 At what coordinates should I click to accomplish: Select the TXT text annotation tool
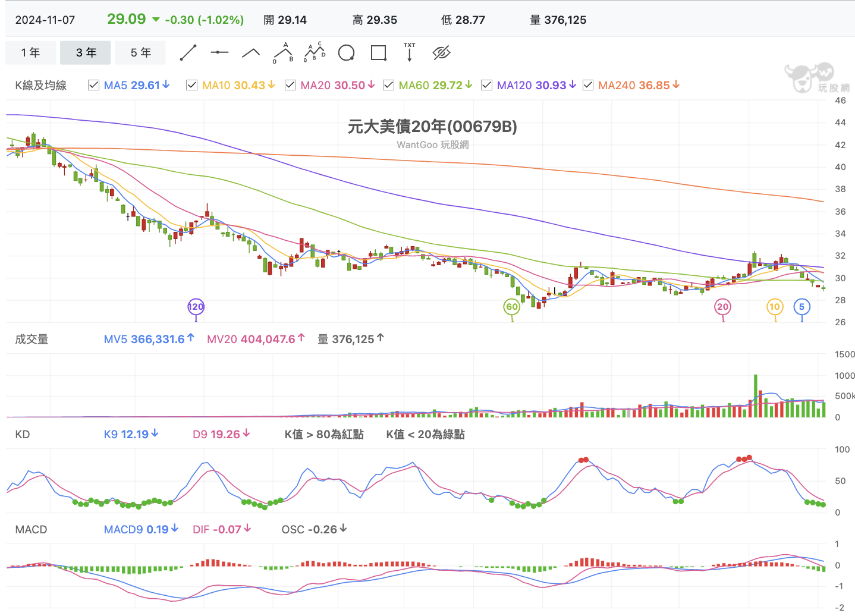coord(410,52)
